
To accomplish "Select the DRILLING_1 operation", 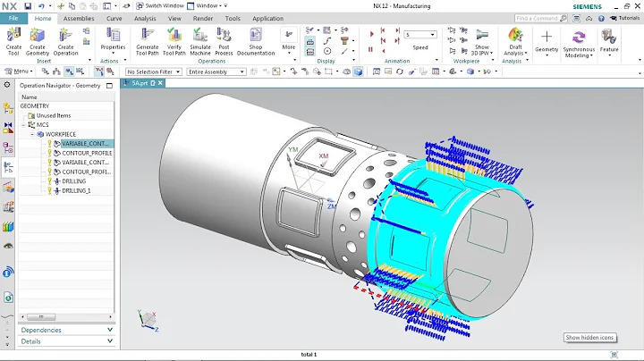I will [76, 190].
